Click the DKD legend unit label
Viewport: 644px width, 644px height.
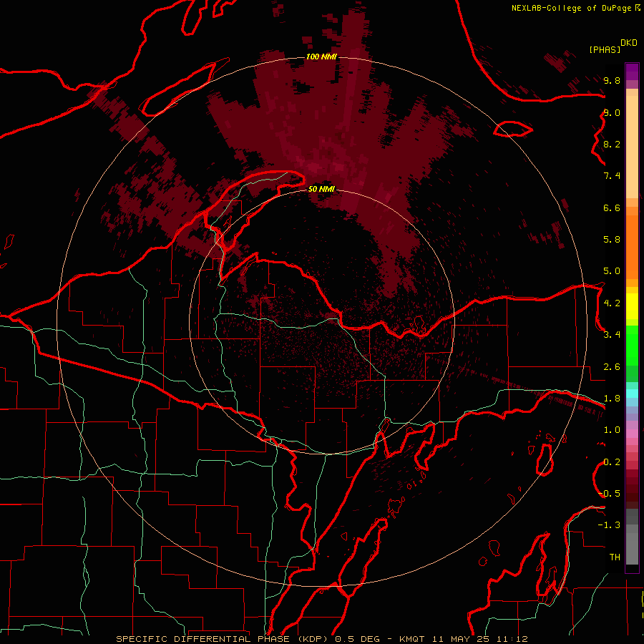(629, 43)
